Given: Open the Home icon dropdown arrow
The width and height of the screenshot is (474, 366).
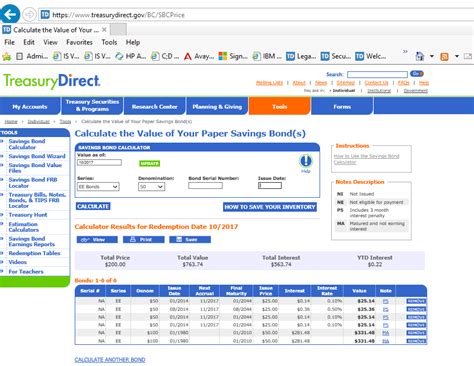Looking at the screenshot, I should 432,56.
